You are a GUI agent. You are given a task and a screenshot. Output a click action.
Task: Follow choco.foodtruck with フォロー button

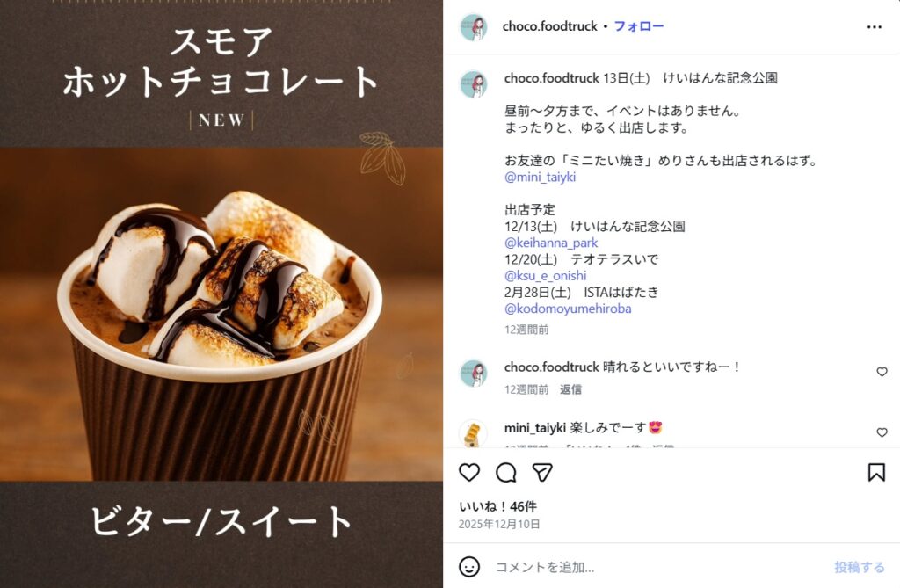point(639,25)
